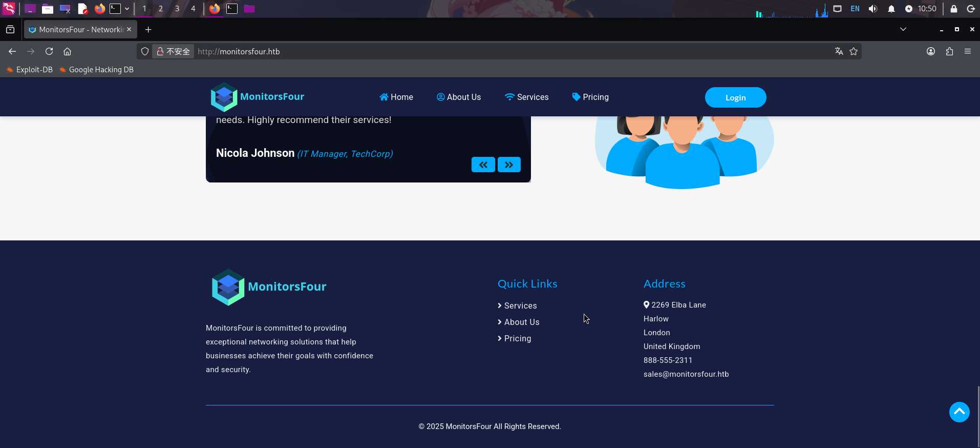Show the next testimonial with double-right arrow
980x448 pixels.
tap(509, 165)
